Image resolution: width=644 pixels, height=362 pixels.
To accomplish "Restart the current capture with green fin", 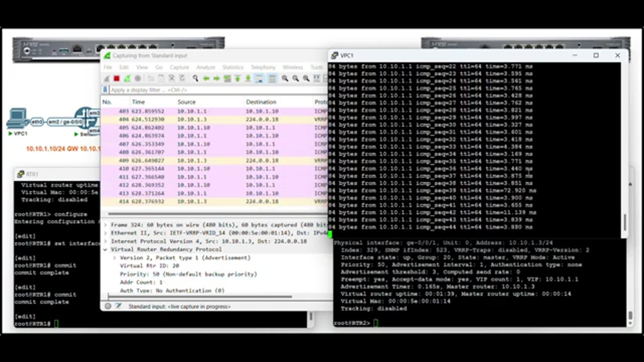I will (127, 78).
